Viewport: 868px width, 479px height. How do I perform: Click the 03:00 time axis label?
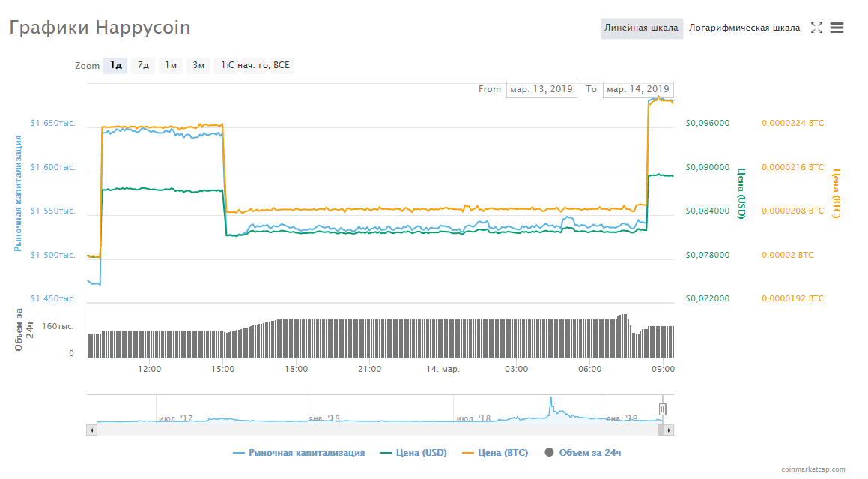[x=517, y=370]
